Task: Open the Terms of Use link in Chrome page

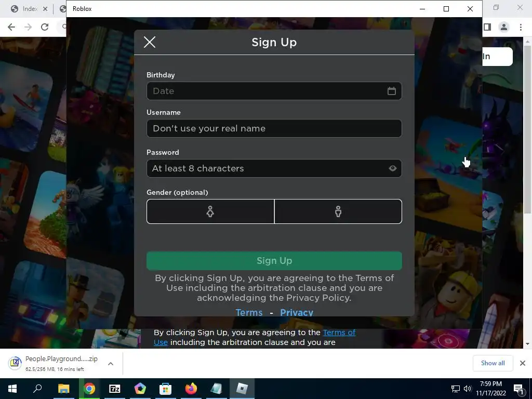Action: click(339, 332)
